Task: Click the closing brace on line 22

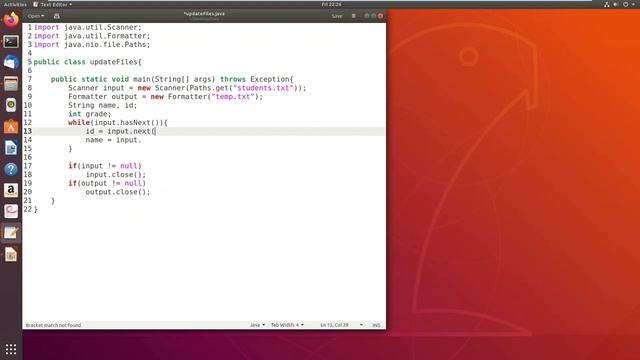Action: [x=36, y=209]
